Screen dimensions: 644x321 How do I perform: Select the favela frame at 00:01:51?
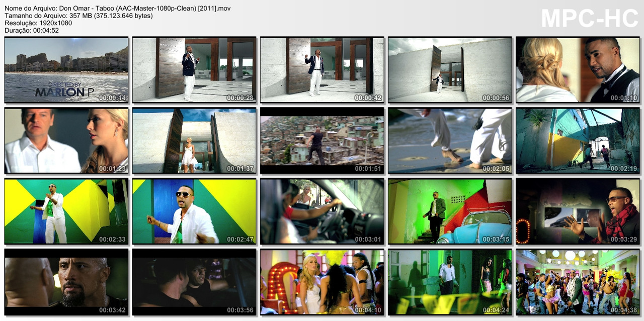[322, 141]
